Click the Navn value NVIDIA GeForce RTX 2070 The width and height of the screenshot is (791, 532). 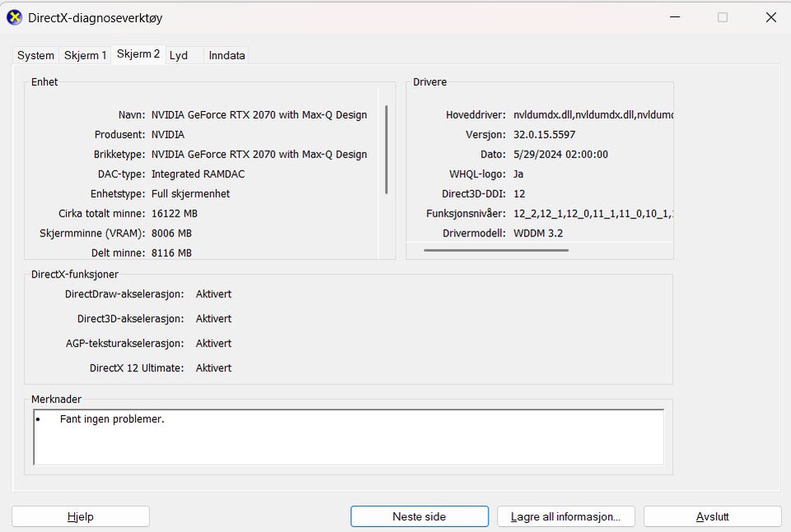(260, 115)
